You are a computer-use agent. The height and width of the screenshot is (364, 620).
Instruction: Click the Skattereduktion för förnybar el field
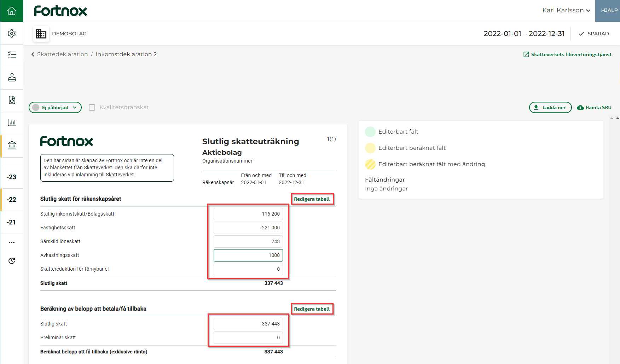(248, 269)
